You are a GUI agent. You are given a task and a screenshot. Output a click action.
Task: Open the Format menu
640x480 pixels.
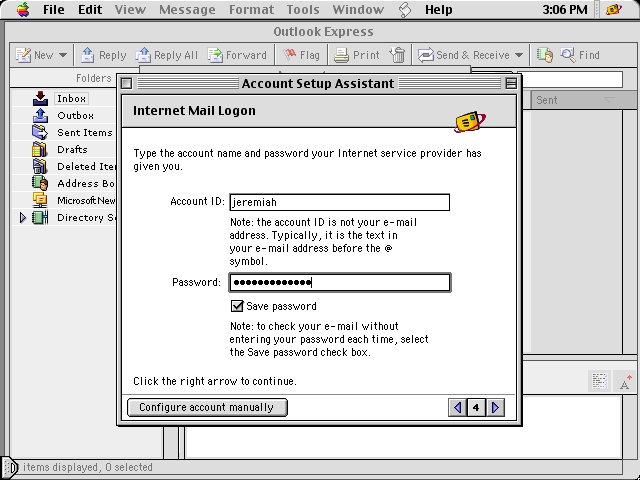point(251,9)
